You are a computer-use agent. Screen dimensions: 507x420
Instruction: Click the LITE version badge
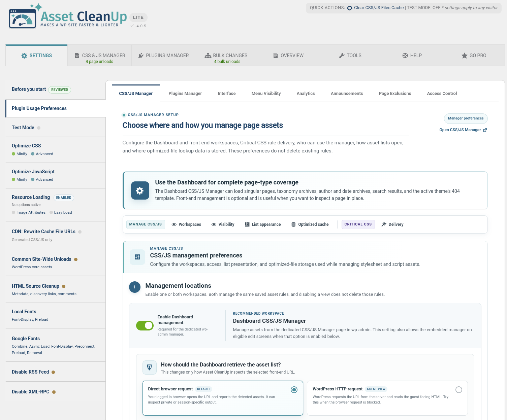point(138,17)
